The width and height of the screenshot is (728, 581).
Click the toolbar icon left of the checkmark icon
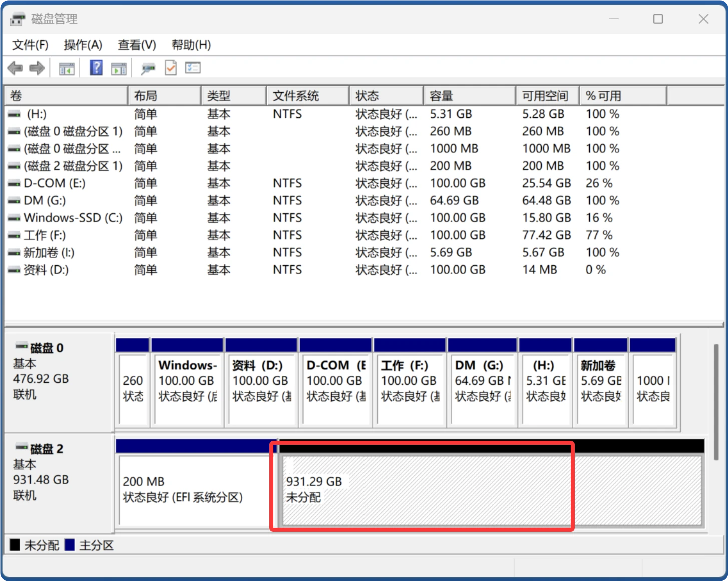[148, 68]
